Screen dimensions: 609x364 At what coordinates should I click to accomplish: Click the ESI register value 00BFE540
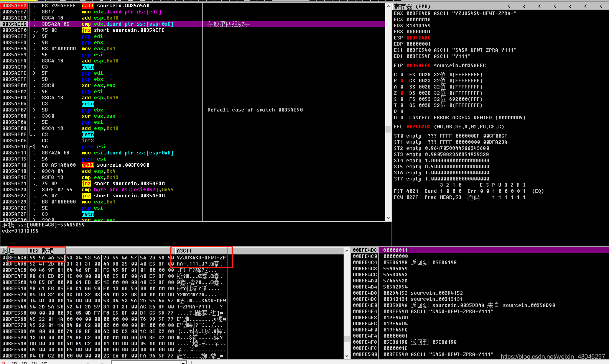point(418,50)
